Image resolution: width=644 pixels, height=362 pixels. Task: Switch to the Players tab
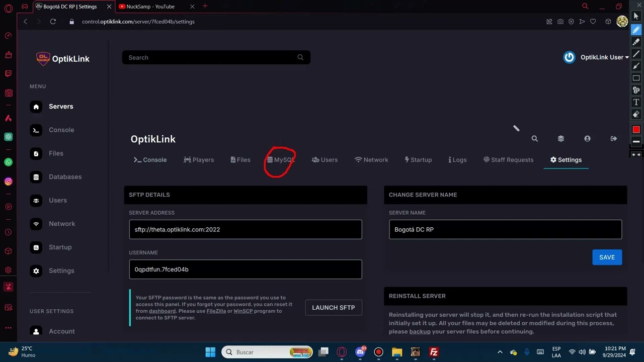tap(199, 160)
